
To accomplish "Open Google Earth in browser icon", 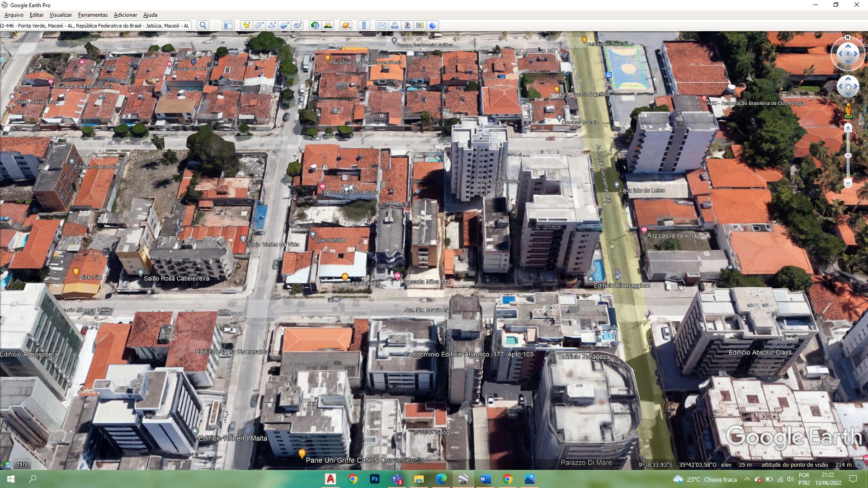I will (433, 25).
